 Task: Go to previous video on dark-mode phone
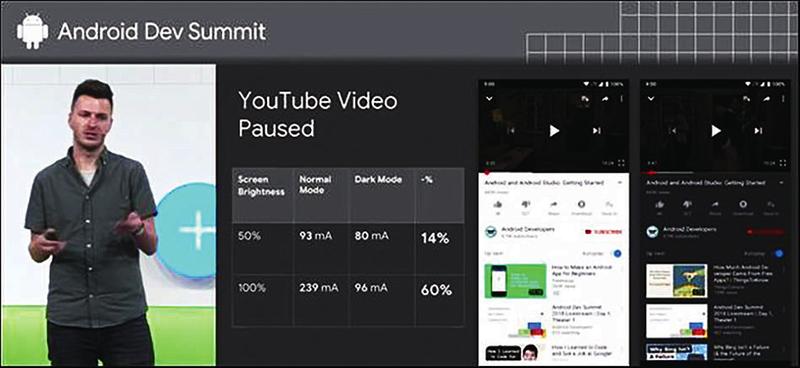(673, 131)
